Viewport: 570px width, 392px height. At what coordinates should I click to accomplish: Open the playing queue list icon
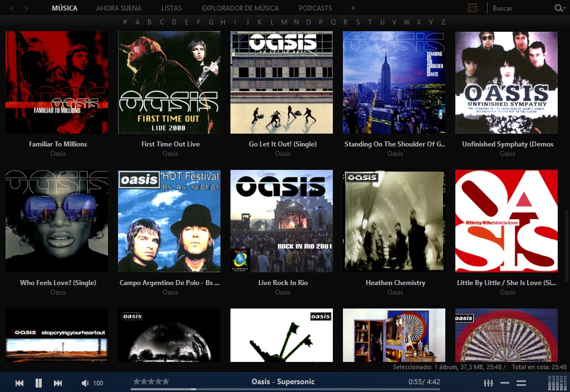522,383
